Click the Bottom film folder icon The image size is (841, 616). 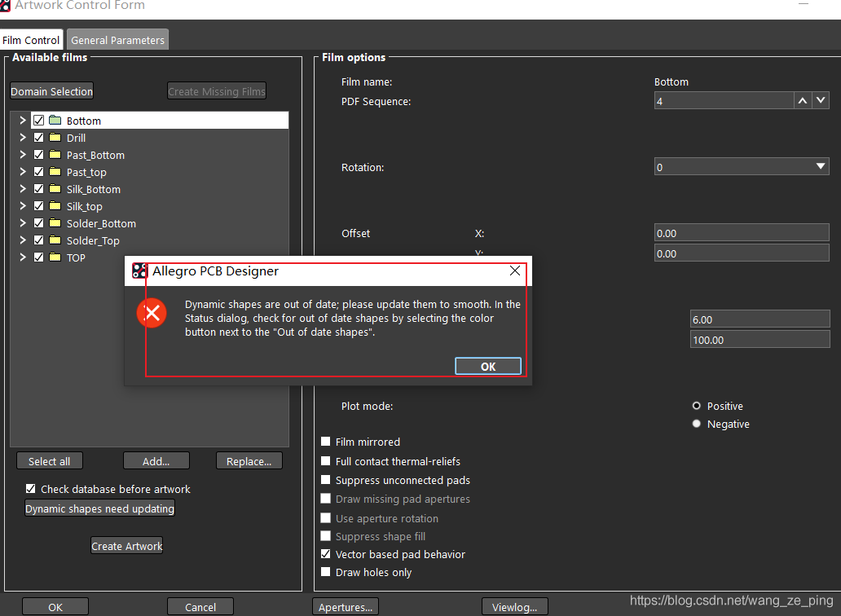click(x=55, y=120)
